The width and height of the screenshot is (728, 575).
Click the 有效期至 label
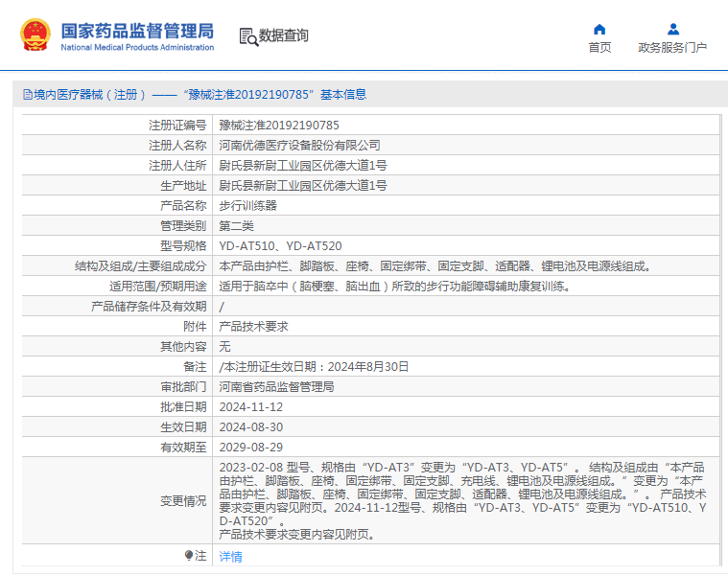(x=183, y=447)
